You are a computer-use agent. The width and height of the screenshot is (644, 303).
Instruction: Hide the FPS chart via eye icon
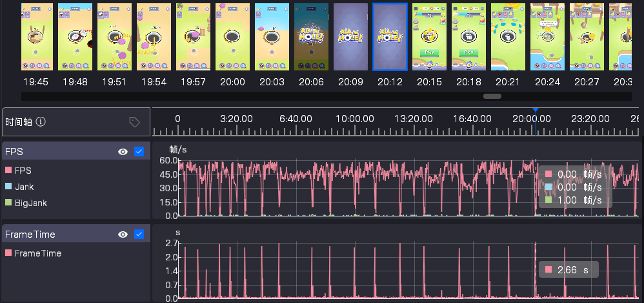(123, 152)
